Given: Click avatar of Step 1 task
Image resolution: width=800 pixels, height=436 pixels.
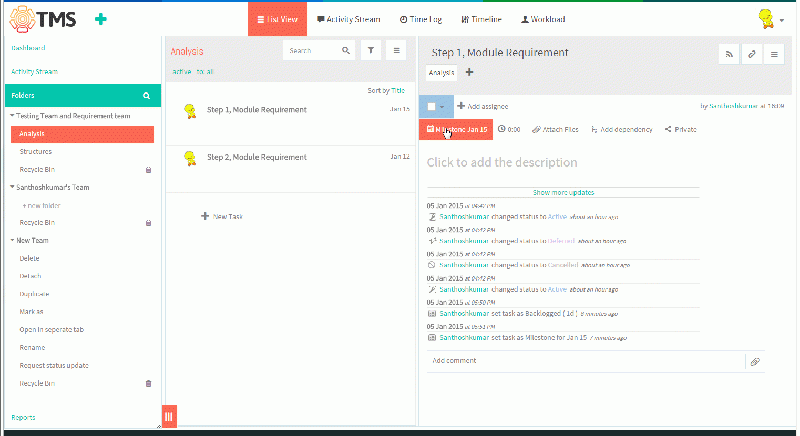Looking at the screenshot, I should (190, 111).
